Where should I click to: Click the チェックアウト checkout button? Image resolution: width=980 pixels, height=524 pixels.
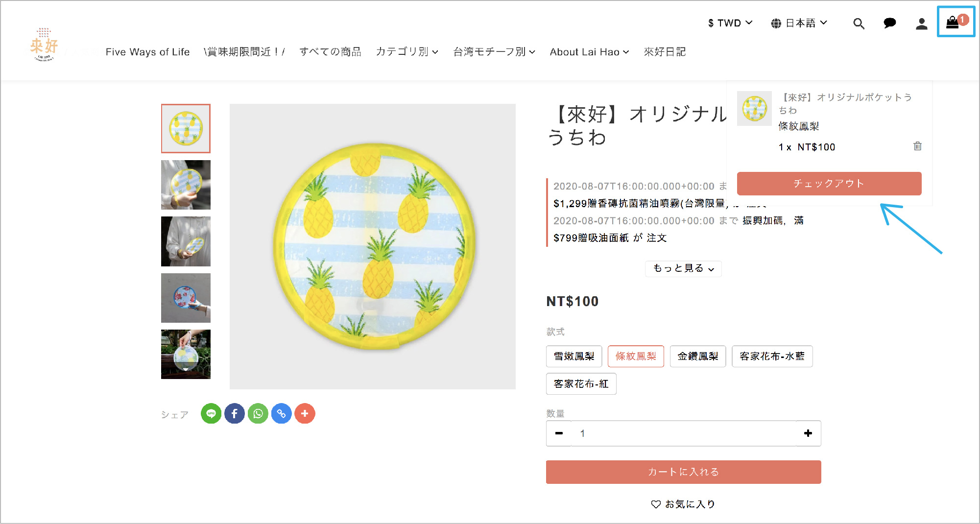pos(829,184)
